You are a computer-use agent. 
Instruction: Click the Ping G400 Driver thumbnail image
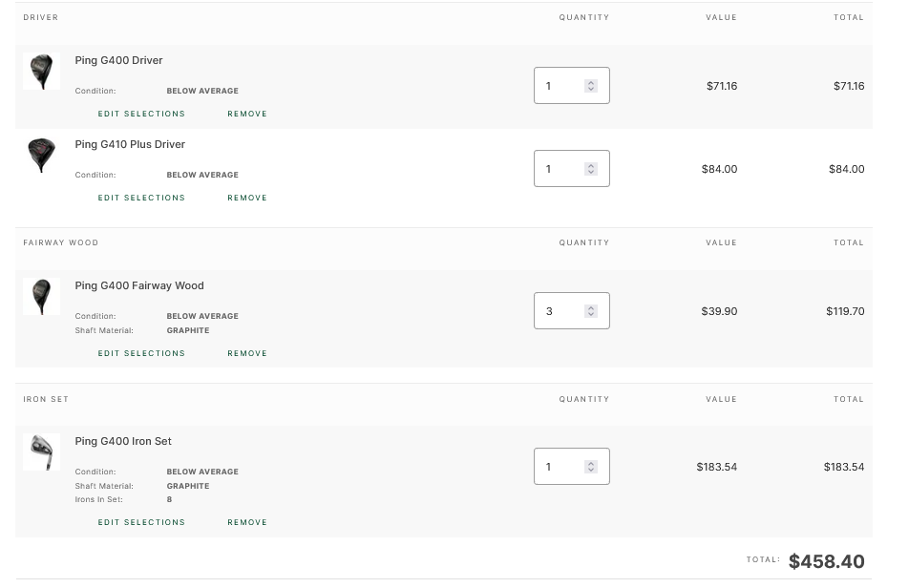pyautogui.click(x=41, y=72)
